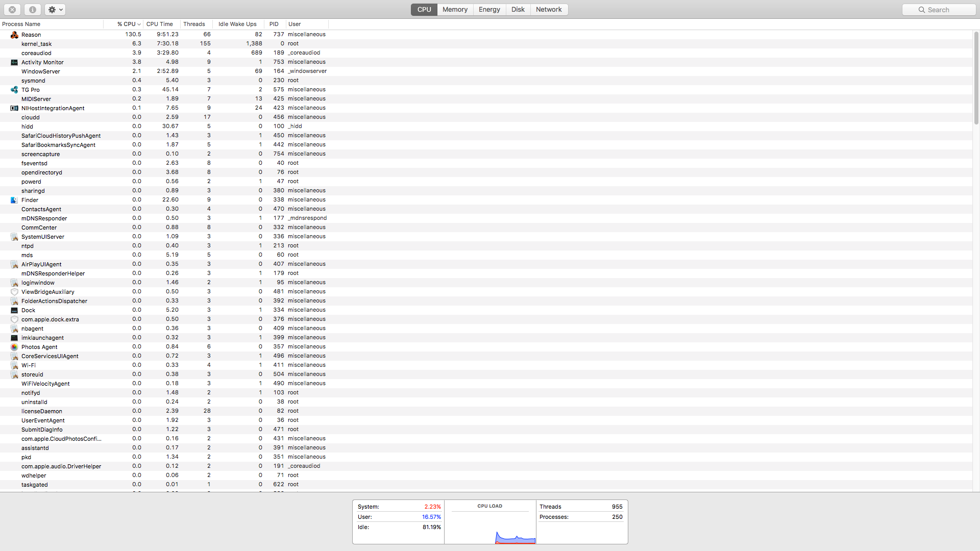
Task: Click the nbagent icon
Action: click(x=14, y=329)
